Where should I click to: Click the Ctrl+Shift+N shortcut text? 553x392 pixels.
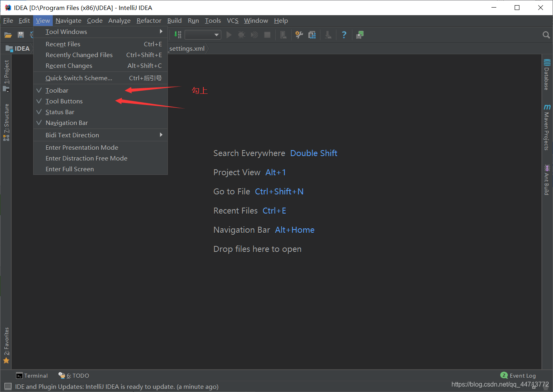point(279,192)
